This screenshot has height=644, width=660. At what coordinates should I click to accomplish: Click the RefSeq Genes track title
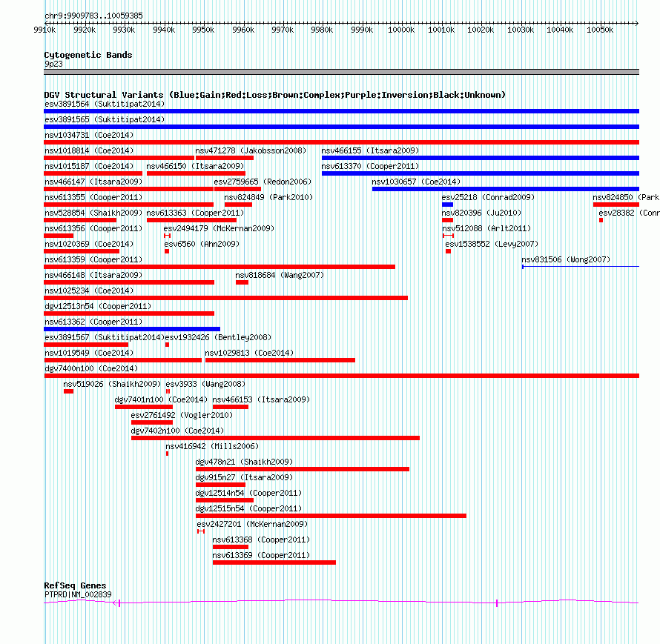[75, 585]
